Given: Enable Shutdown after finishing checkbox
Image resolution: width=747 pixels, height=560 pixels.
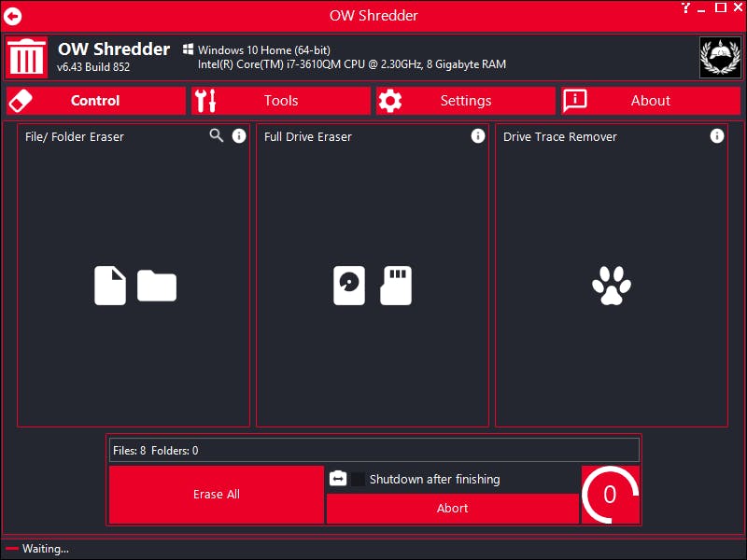Looking at the screenshot, I should [x=358, y=479].
